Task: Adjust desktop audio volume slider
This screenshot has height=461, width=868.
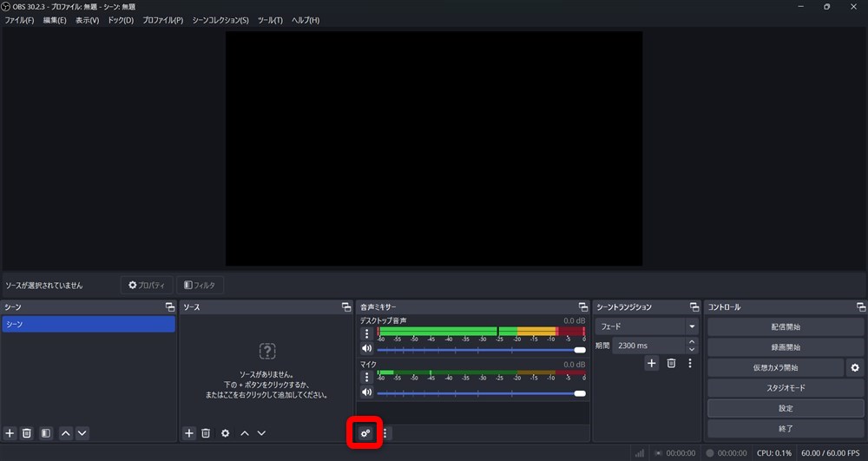Action: tap(481, 350)
